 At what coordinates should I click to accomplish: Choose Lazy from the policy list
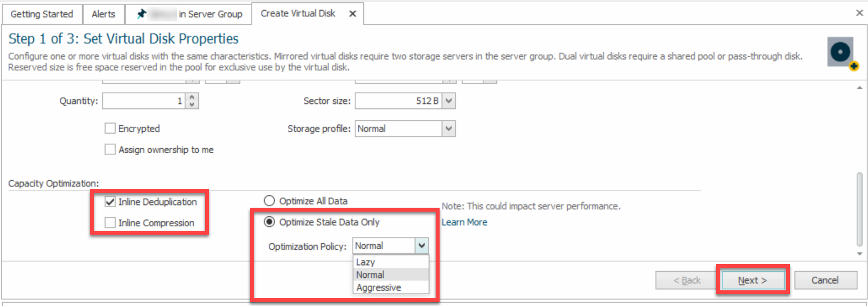click(366, 262)
